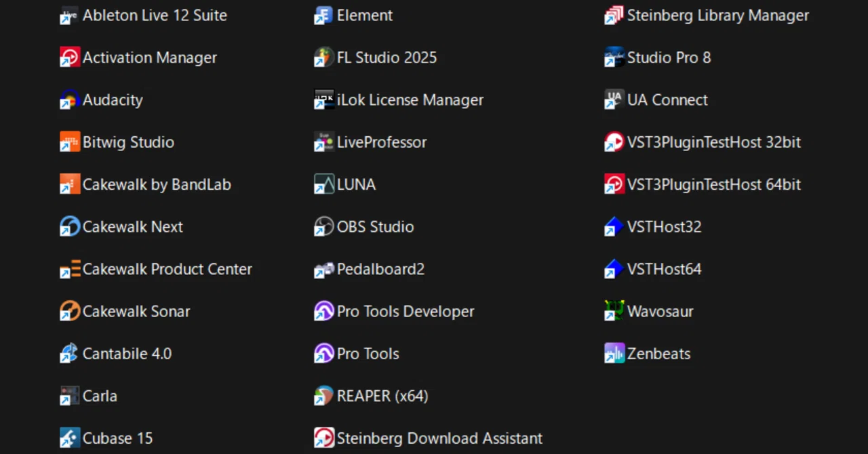The image size is (868, 454).
Task: Click the Cakewalk Sonar icon
Action: 70,312
